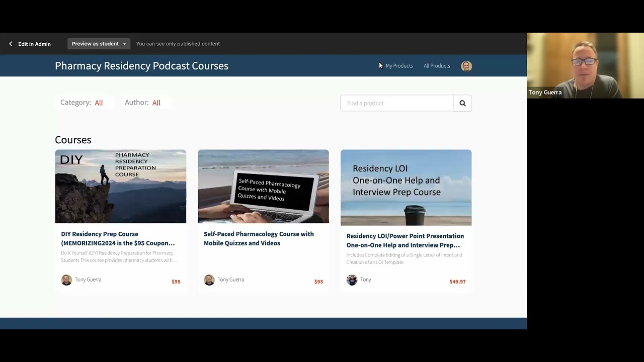Click DIY course description starting Do It Yourself

point(119,256)
